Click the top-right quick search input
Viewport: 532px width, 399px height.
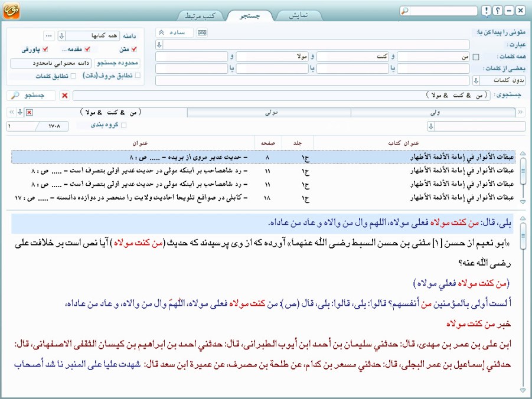click(x=443, y=11)
